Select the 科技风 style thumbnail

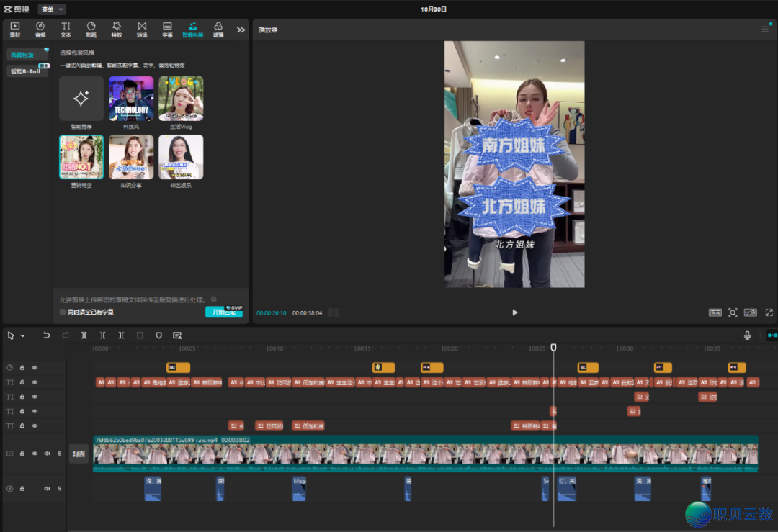[x=131, y=99]
